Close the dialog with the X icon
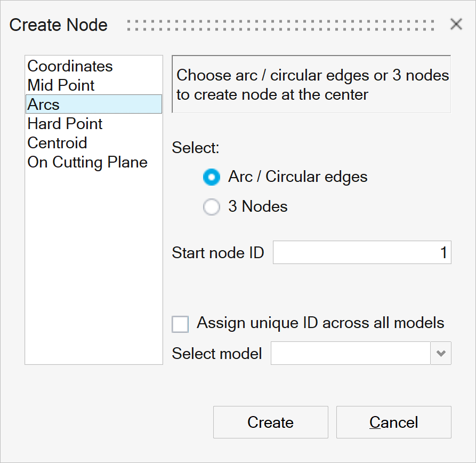The image size is (476, 463). coord(456,24)
